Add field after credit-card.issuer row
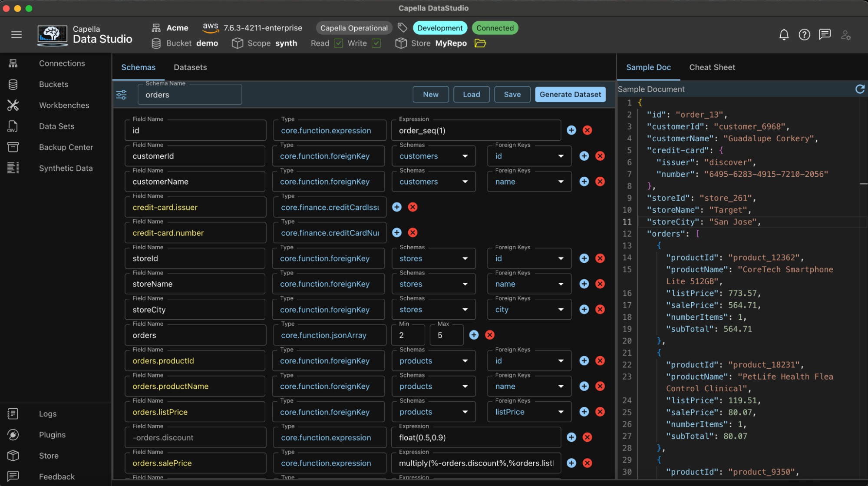Screen dimensions: 868x486 point(397,207)
